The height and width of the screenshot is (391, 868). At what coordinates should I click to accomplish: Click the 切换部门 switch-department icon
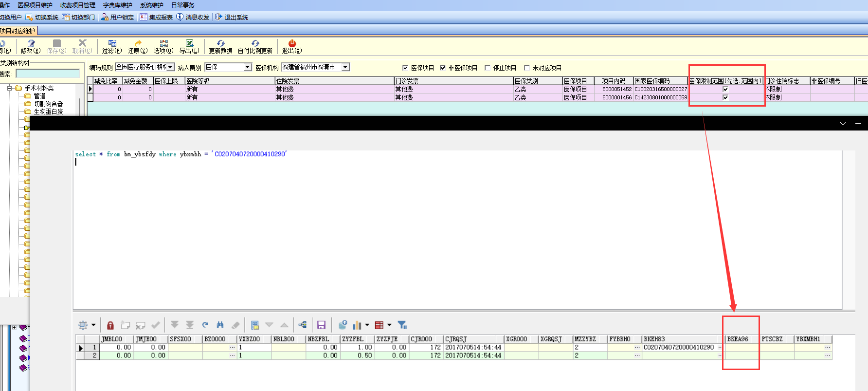tap(66, 17)
